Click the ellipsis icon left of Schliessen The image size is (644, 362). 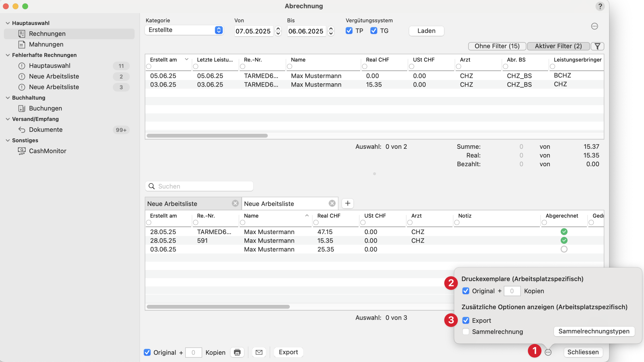pyautogui.click(x=548, y=352)
